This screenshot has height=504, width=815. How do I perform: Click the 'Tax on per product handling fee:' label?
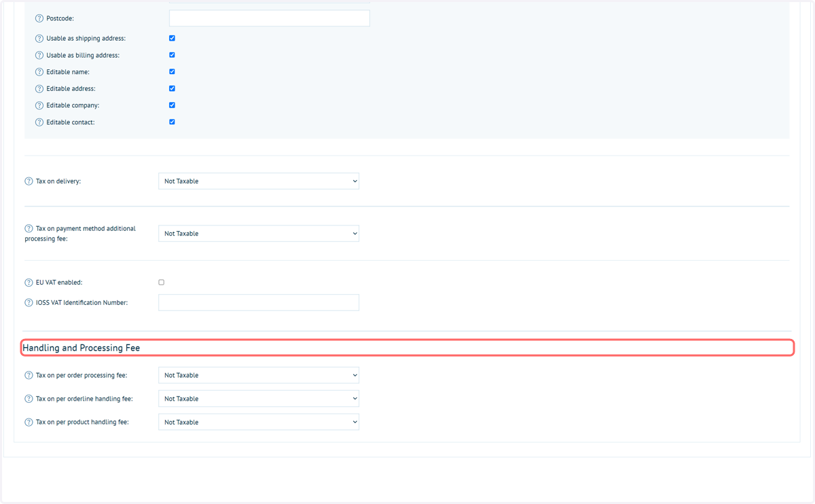tap(82, 422)
